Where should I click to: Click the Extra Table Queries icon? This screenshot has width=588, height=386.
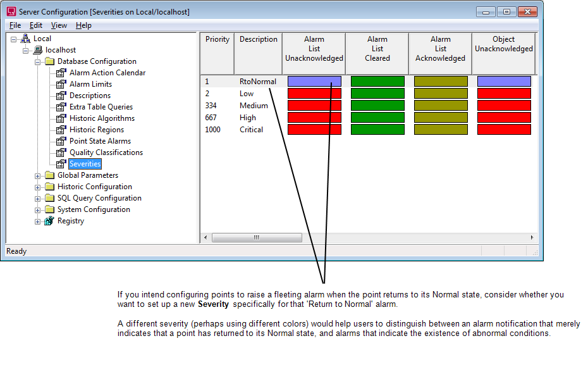61,107
